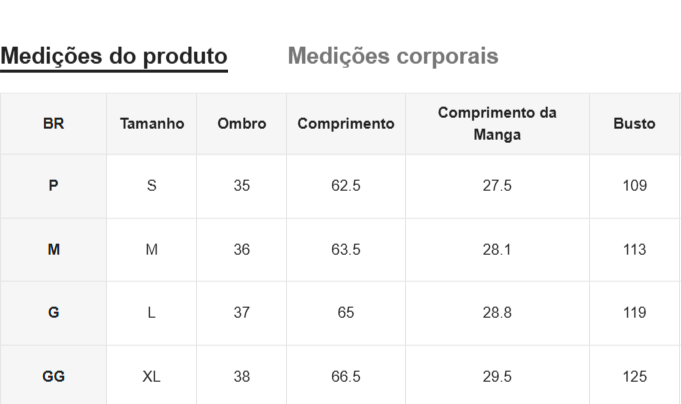Screen dimensions: 681x404
Task: Select the GG row label
Action: 54,377
